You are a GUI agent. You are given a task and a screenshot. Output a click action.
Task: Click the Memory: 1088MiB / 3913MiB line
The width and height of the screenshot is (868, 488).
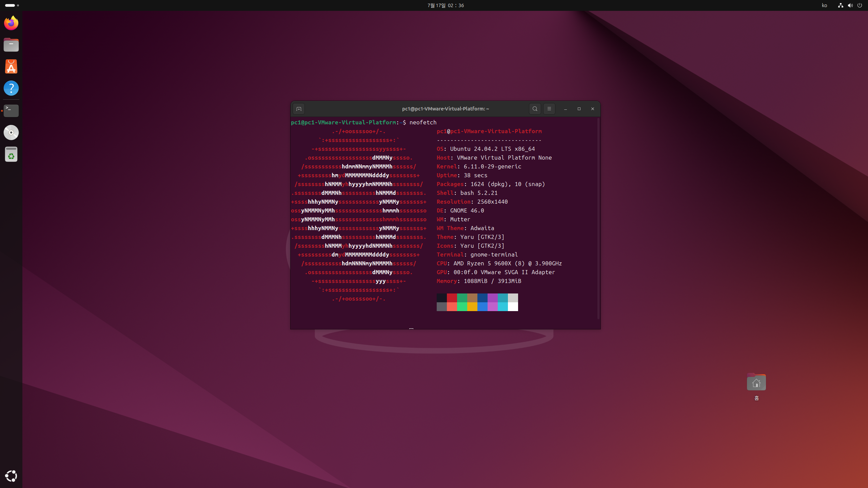coord(479,281)
